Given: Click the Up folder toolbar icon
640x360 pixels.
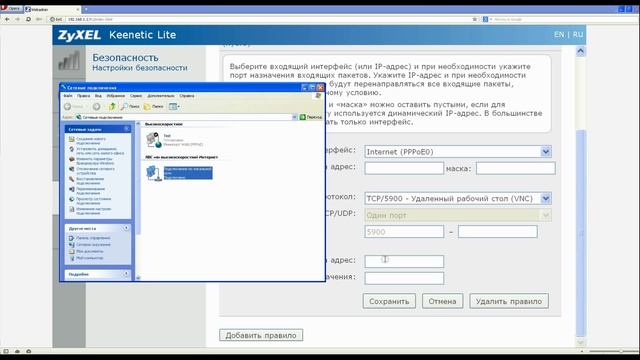Looking at the screenshot, I should 112,107.
